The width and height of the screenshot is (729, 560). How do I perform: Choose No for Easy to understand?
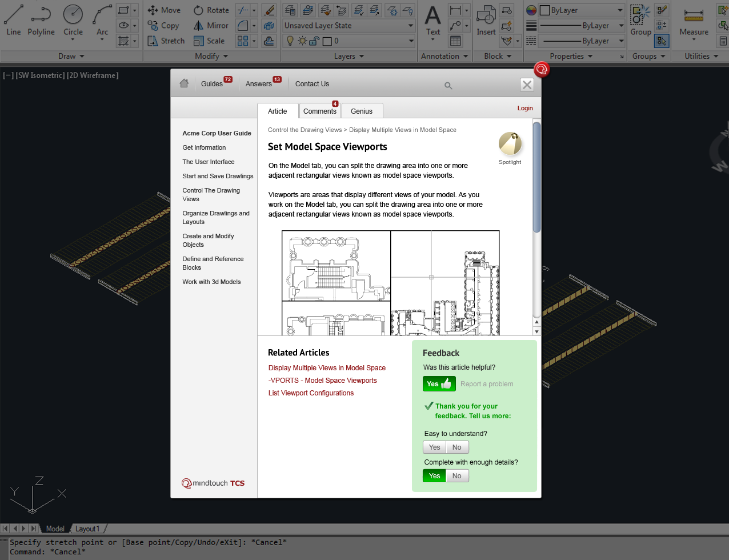[x=457, y=447]
